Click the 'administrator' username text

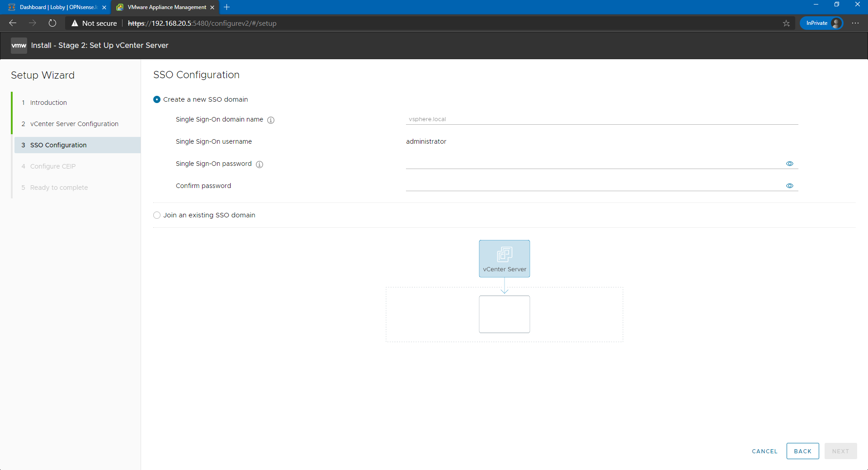click(426, 141)
